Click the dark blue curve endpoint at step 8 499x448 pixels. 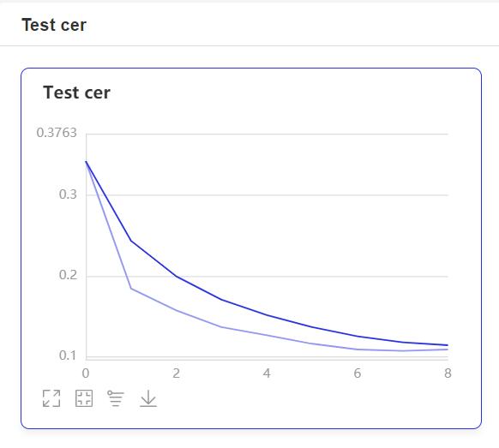pyautogui.click(x=447, y=345)
